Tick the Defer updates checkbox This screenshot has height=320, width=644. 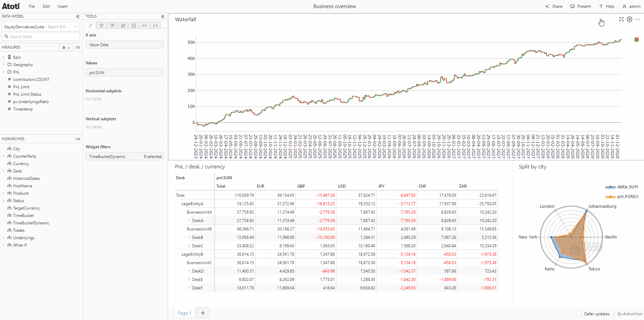coord(579,314)
